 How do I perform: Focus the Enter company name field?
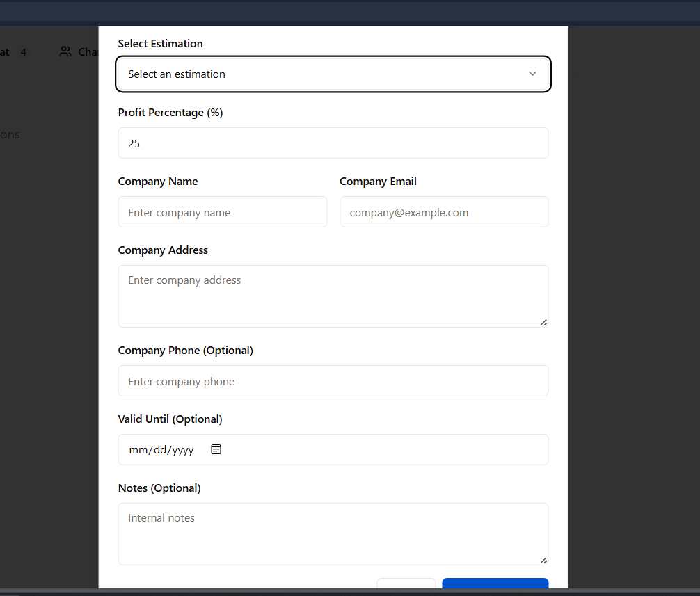pos(222,212)
